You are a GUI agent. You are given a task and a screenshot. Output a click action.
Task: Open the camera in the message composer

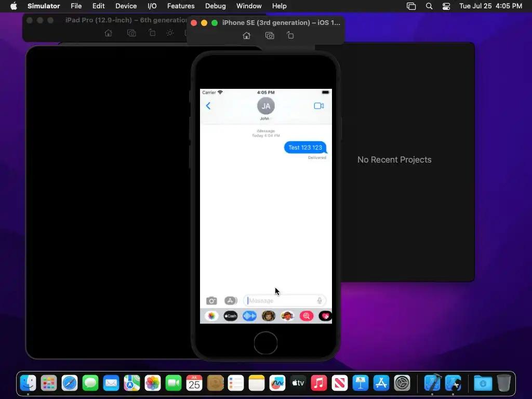(211, 301)
